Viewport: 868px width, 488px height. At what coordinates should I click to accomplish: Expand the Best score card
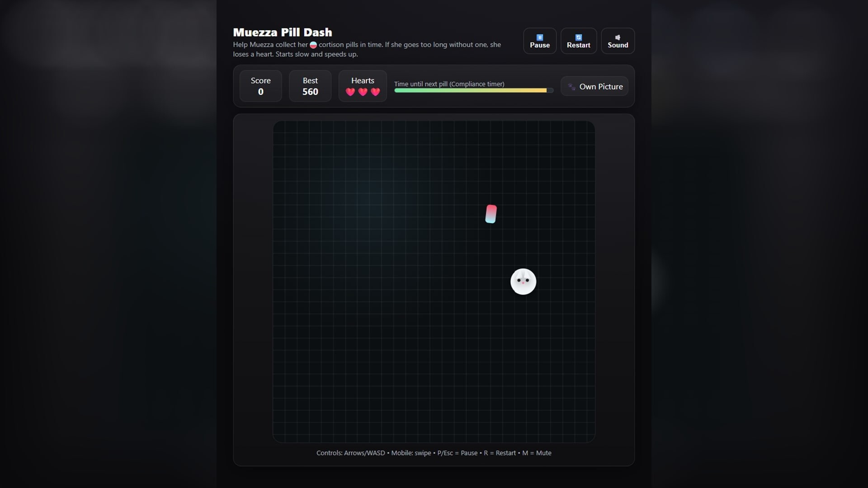coord(310,86)
